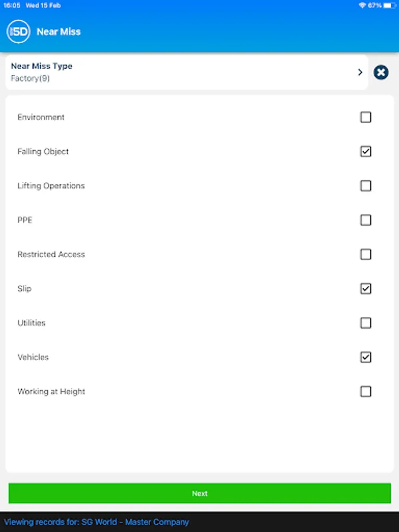
Task: Tap the Wi-Fi status icon
Action: coord(362,5)
